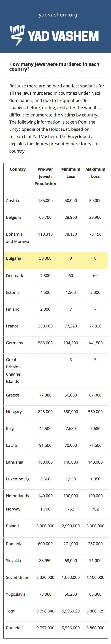
Task: Select the Country column header
Action: coord(18,169)
